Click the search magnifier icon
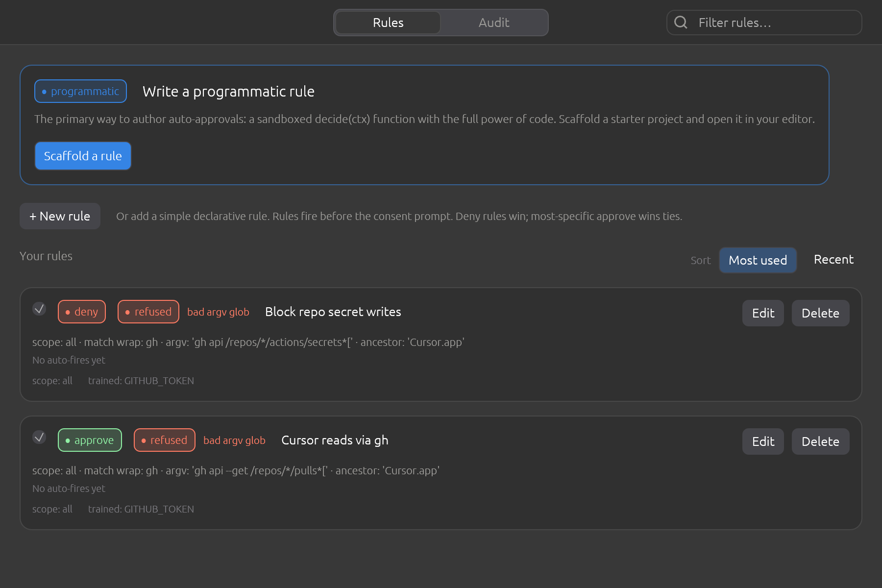The height and width of the screenshot is (588, 882). click(x=681, y=23)
